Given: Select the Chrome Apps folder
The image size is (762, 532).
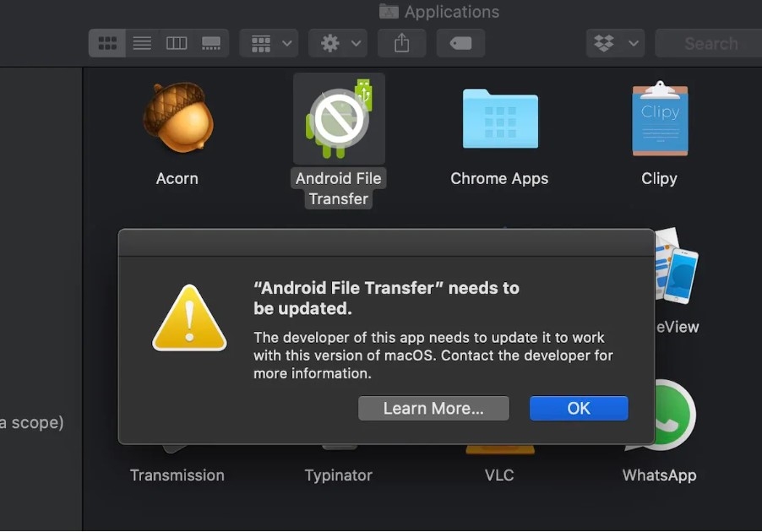Looking at the screenshot, I should (x=500, y=118).
